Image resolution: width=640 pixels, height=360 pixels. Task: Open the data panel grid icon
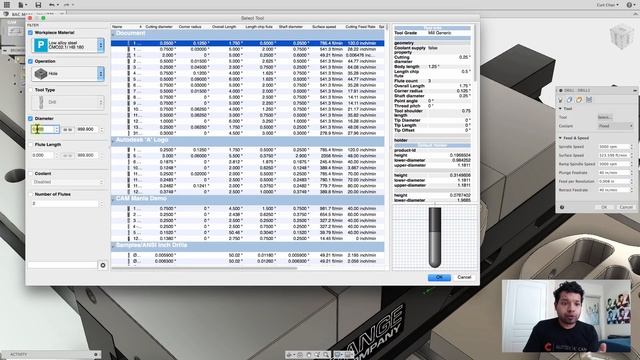pos(7,5)
